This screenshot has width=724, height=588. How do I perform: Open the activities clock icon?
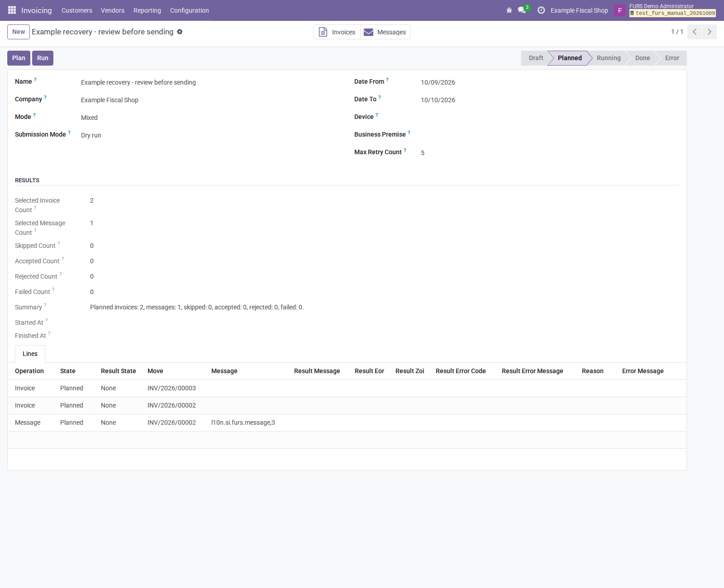541,10
